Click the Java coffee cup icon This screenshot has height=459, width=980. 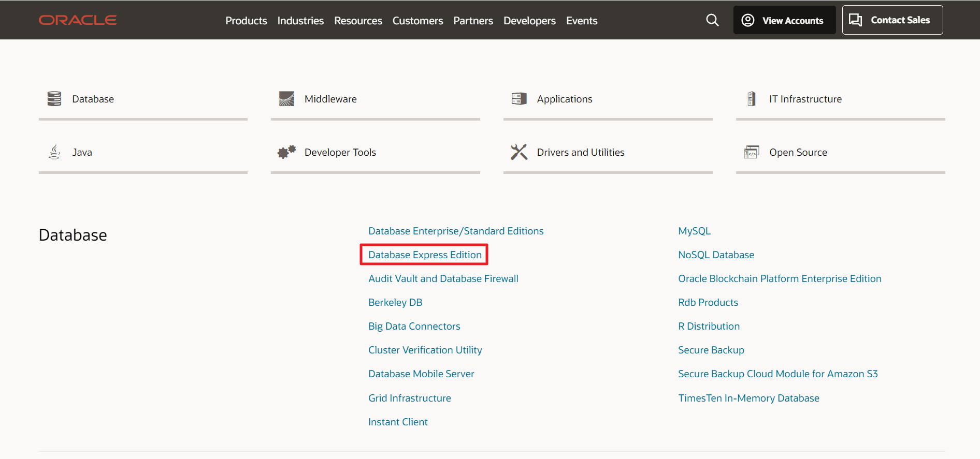(54, 152)
